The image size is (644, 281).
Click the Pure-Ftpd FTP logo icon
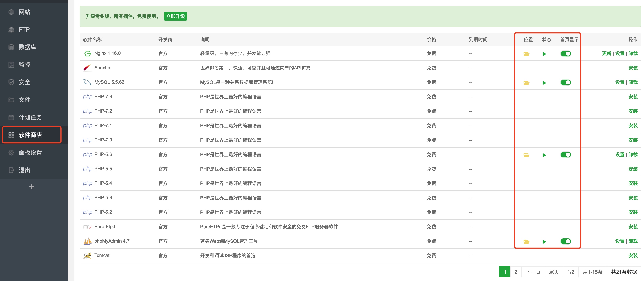pos(87,227)
